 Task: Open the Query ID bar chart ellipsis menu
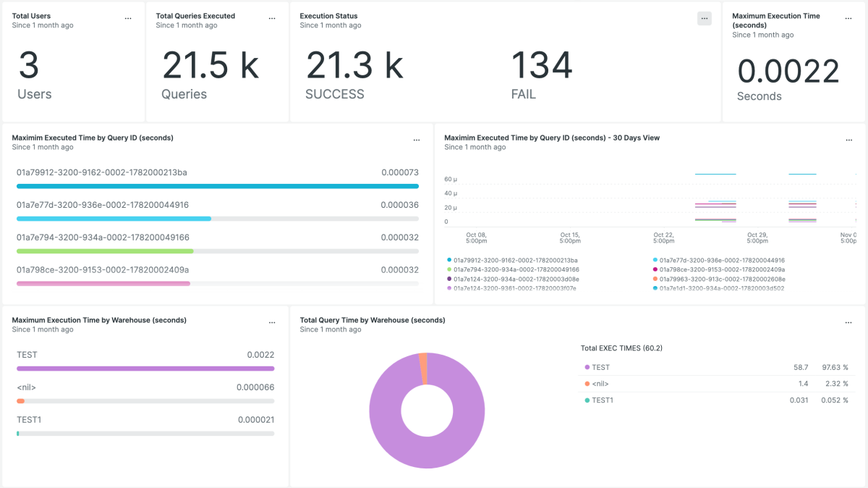coord(416,140)
